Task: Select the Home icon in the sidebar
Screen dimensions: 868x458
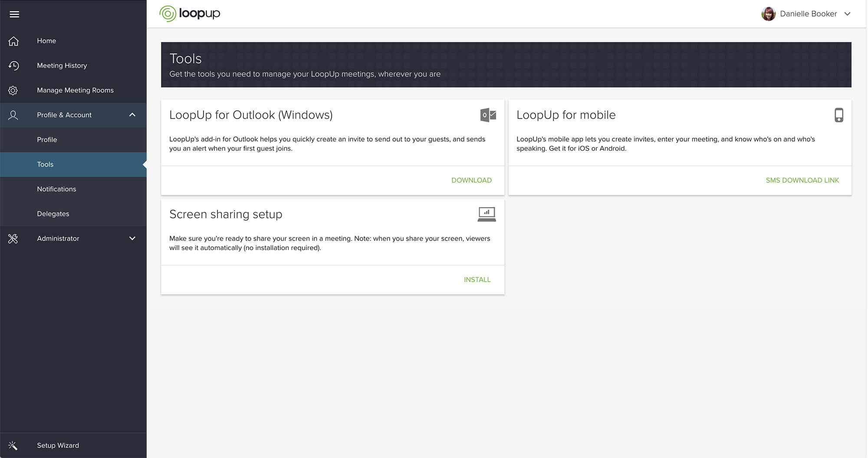Action: point(13,41)
